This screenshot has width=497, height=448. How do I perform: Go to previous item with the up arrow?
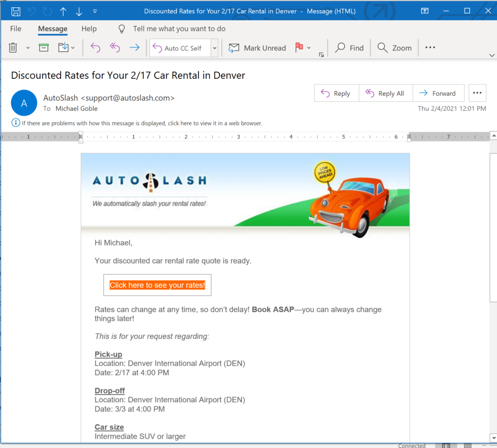click(63, 12)
